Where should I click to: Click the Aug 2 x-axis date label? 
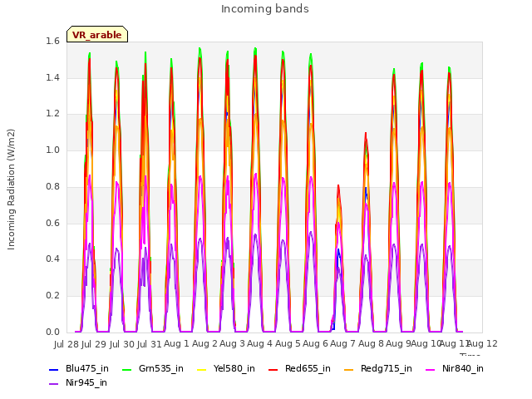(x=204, y=344)
